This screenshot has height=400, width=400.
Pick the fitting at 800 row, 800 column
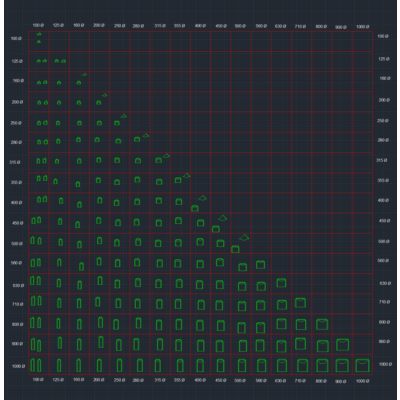(x=322, y=324)
